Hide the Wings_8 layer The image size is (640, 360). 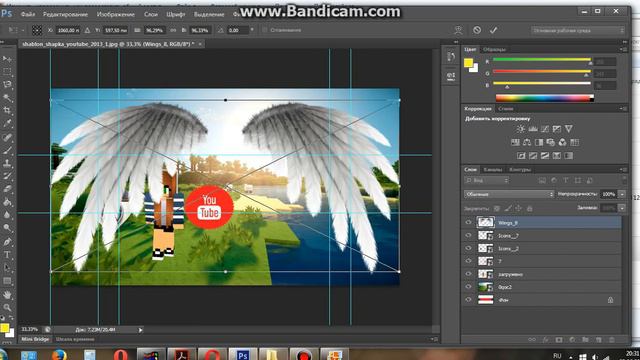(x=468, y=223)
